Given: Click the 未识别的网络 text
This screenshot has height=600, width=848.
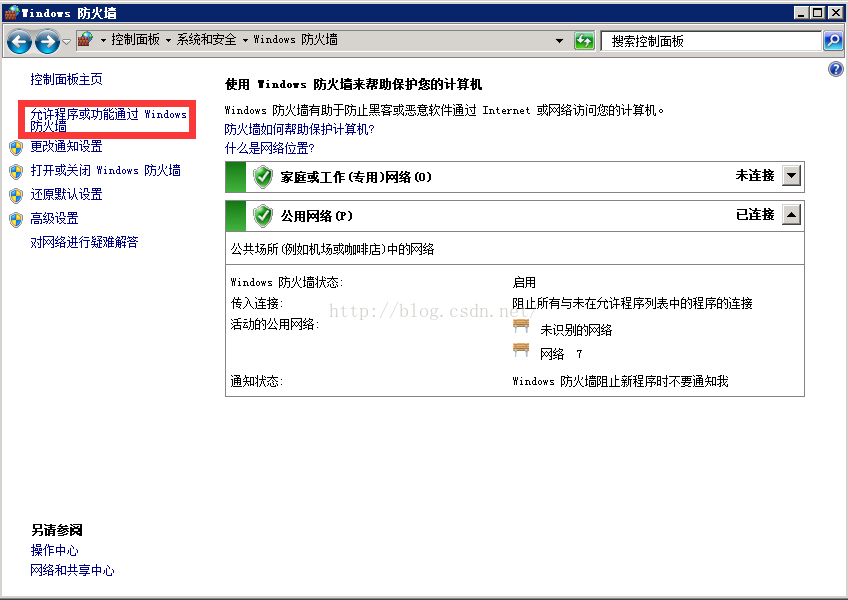Looking at the screenshot, I should [576, 330].
